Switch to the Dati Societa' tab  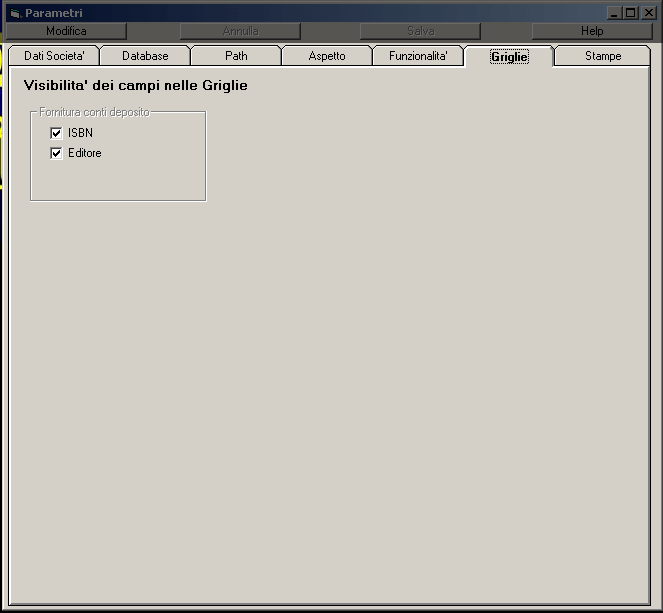[x=54, y=56]
